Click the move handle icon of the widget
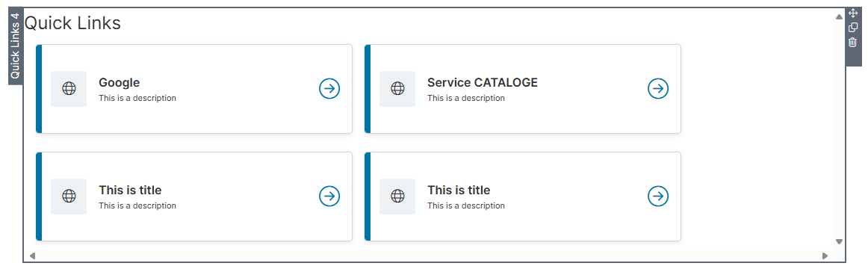Viewport: 868px width, 269px height. tap(853, 13)
